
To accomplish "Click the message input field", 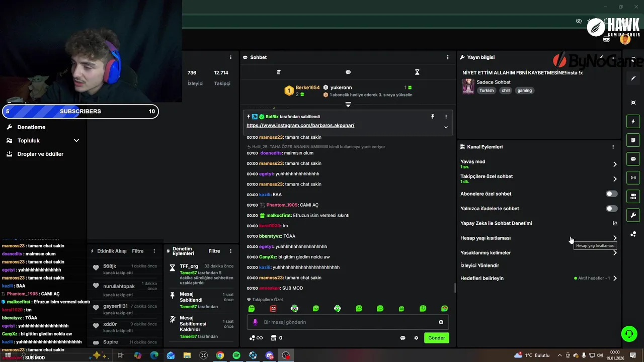I will pyautogui.click(x=348, y=322).
